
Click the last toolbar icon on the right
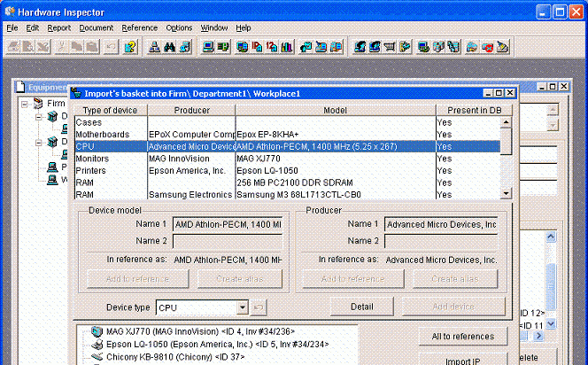tap(502, 47)
